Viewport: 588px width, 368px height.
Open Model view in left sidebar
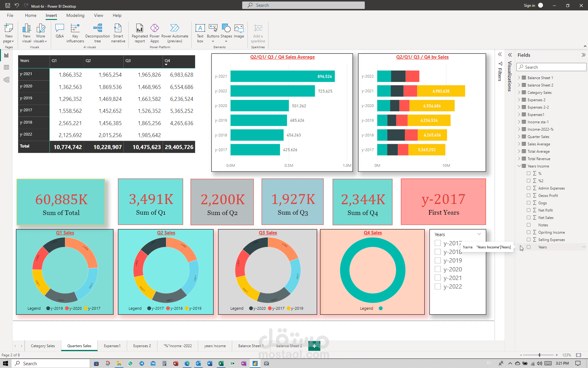click(6, 80)
